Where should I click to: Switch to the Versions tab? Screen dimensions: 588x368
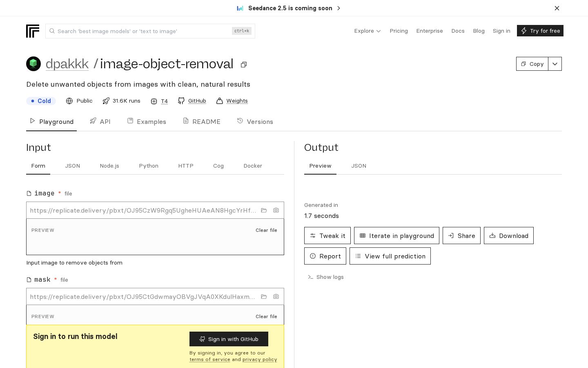pyautogui.click(x=255, y=121)
